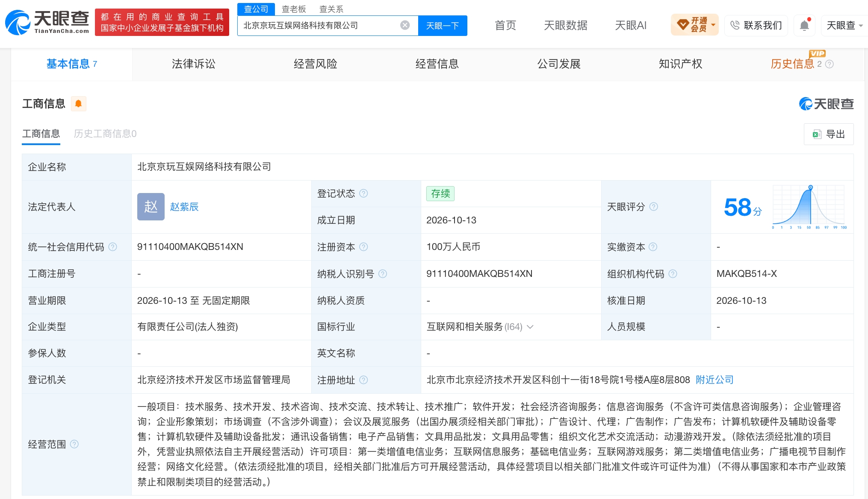This screenshot has width=868, height=499.
Task: Open the notification bell in header
Action: pyautogui.click(x=804, y=25)
